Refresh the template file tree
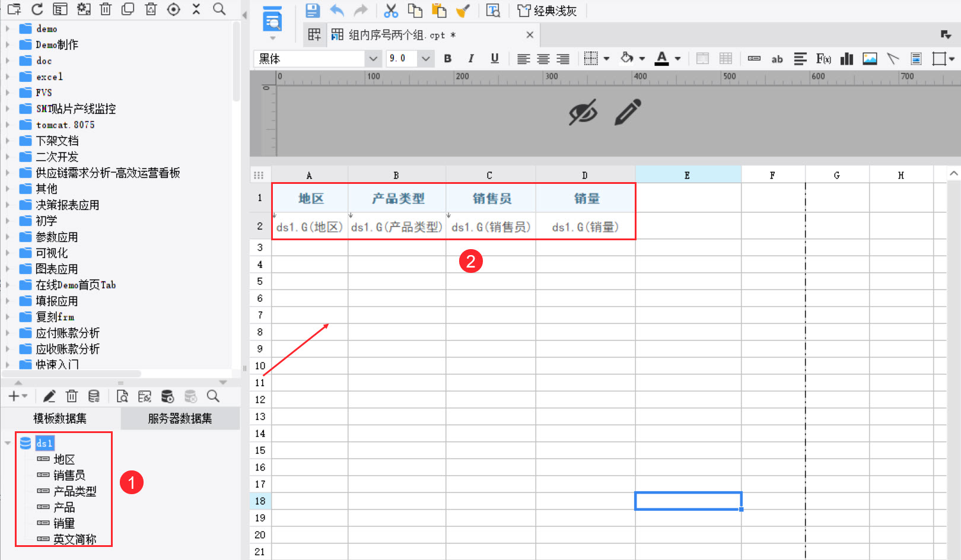The width and height of the screenshot is (961, 560). 37,9
